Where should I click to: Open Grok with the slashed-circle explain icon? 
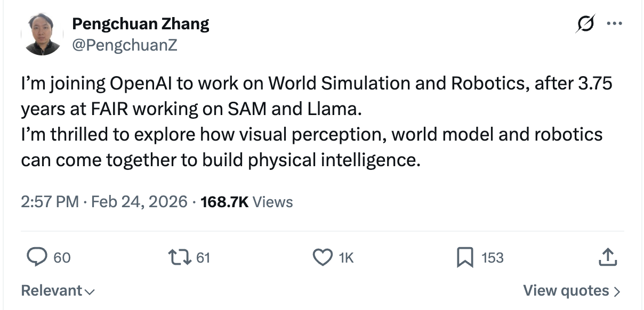coord(585,22)
